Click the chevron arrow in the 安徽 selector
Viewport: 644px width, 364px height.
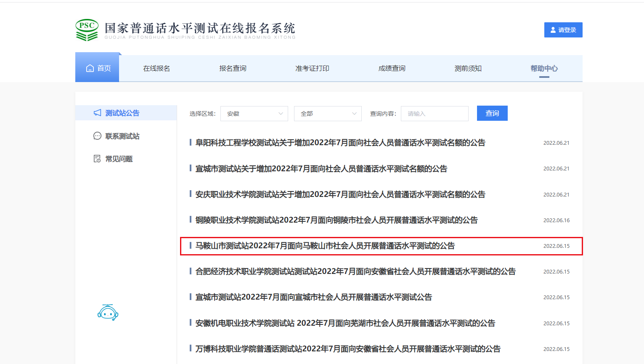coord(281,114)
